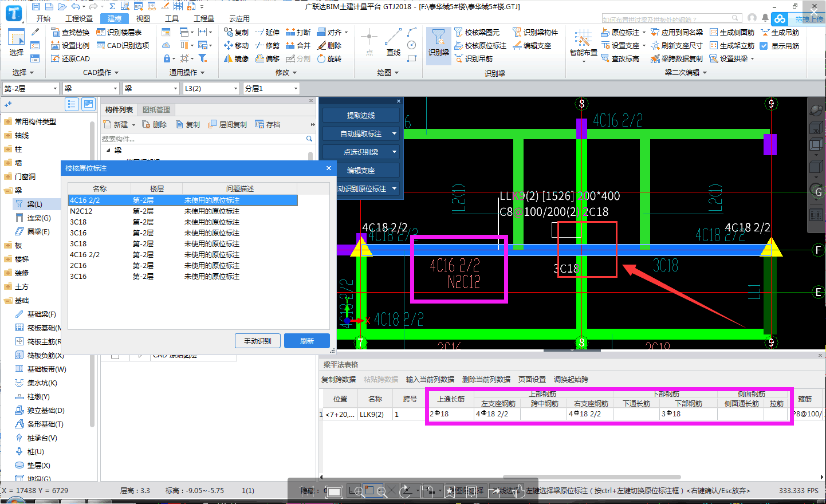Click 校核原位标注 tool in ribbon

point(480,45)
